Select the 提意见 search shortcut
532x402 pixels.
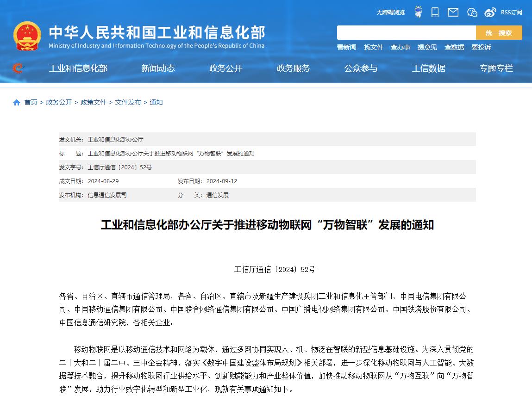(427, 47)
